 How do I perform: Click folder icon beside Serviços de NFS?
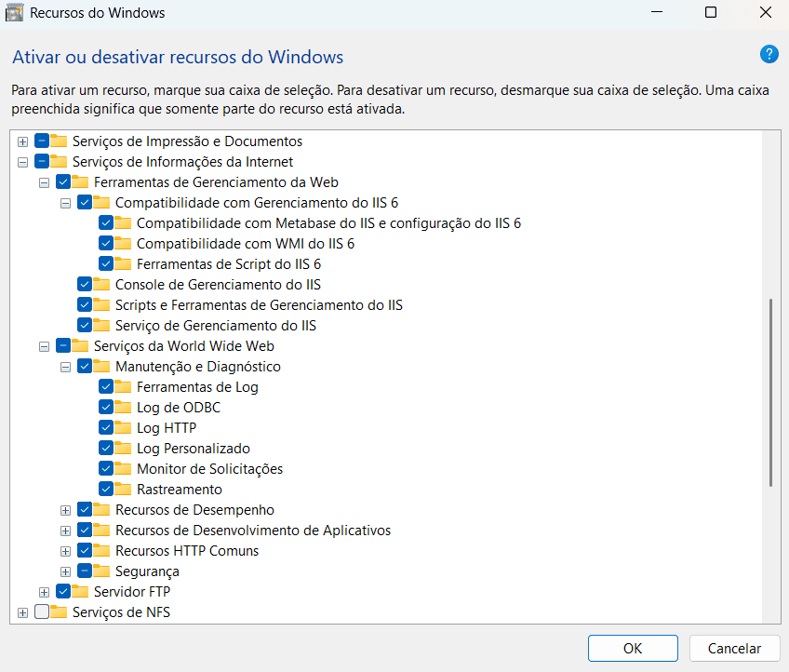[59, 612]
